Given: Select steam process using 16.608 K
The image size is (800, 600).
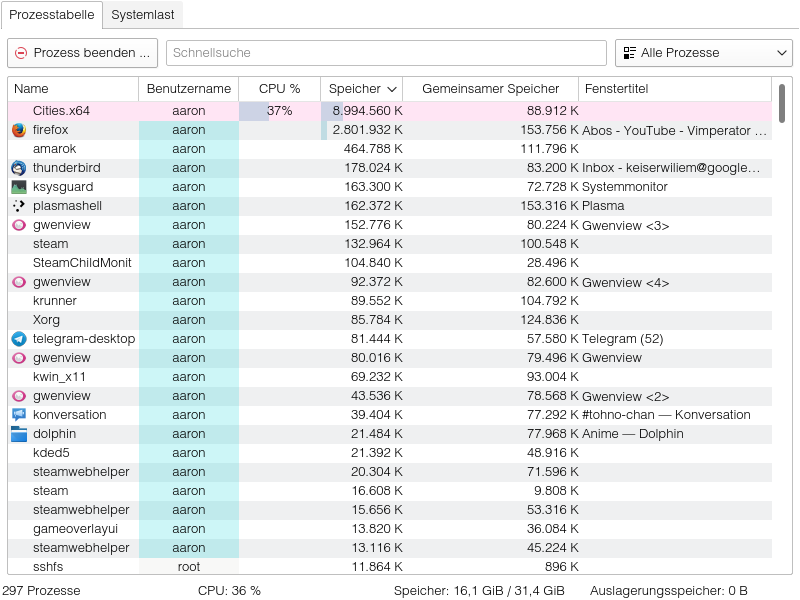Looking at the screenshot, I should [x=390, y=491].
